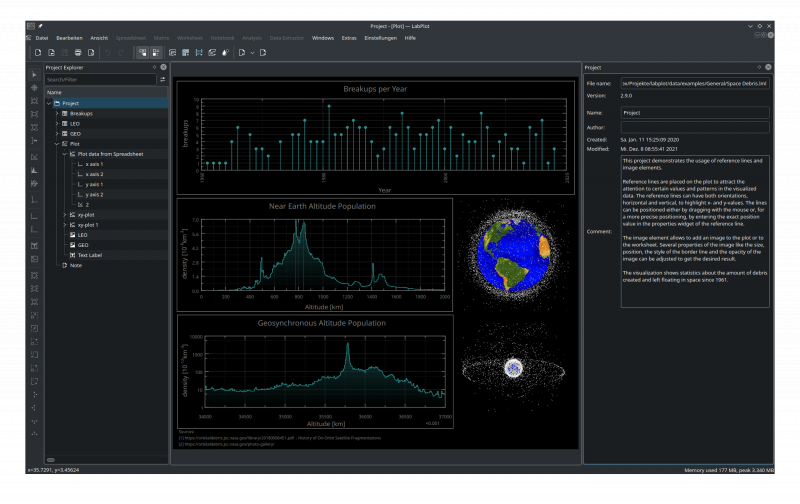
Task: Select the crosshair navigation tool in side toolbar
Action: (x=34, y=88)
